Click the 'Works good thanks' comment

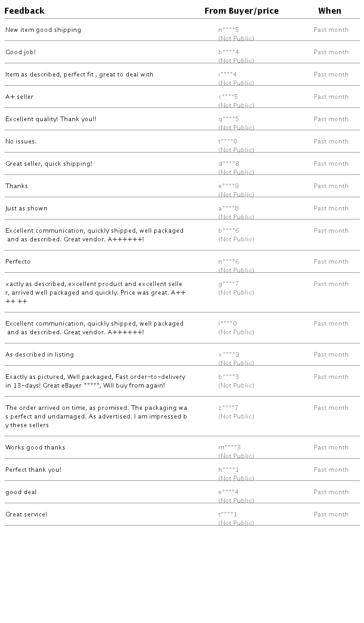[x=35, y=448]
